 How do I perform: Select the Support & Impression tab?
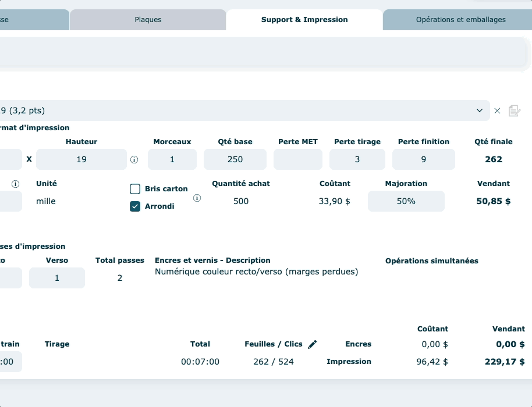304,20
